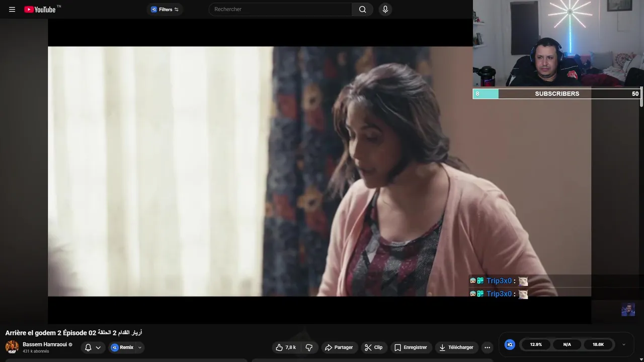This screenshot has width=644, height=362.
Task: Click the 12.9% stat pill
Action: click(536, 344)
